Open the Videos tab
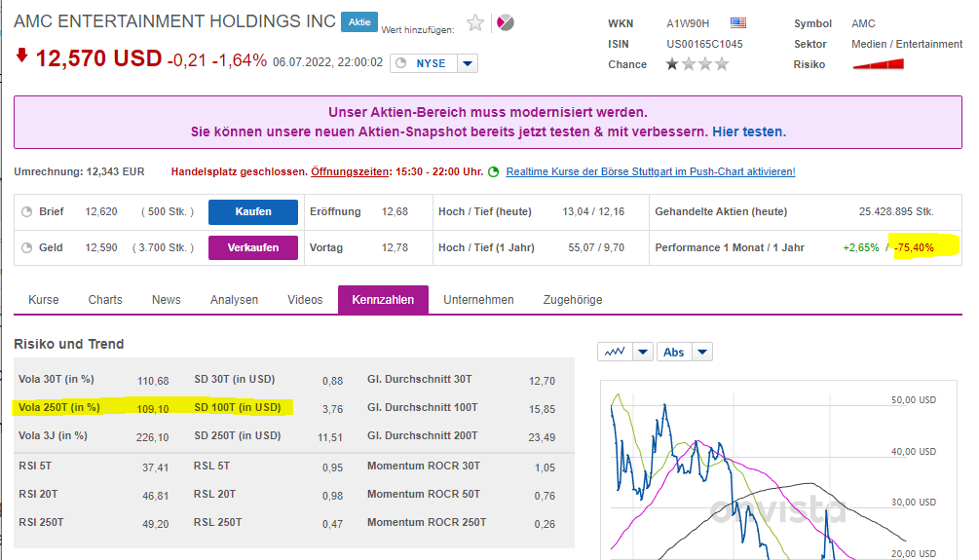The image size is (979, 560). pos(305,300)
